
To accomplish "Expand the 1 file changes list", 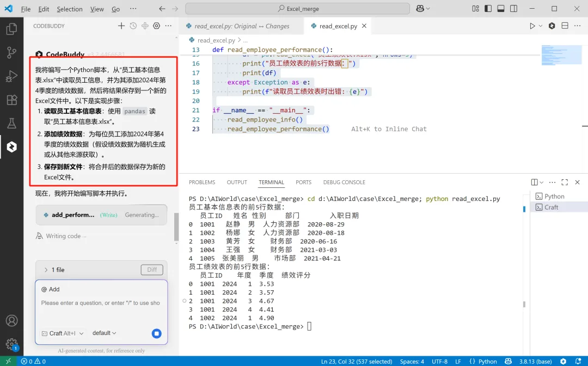I will coord(54,270).
